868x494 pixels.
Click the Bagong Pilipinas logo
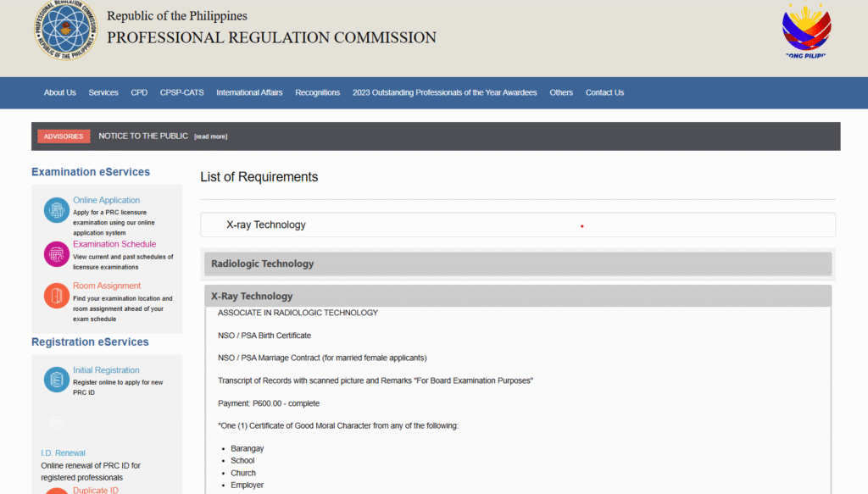(806, 31)
